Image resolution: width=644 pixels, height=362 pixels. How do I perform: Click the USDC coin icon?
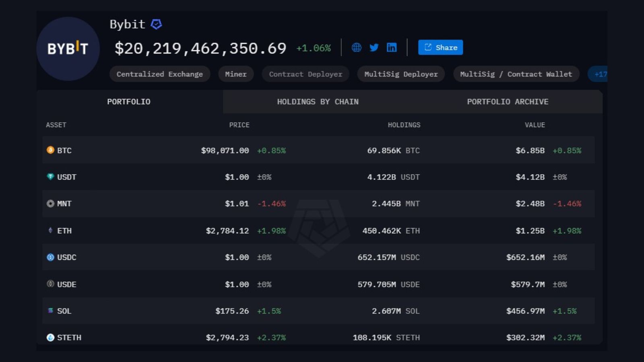click(x=50, y=257)
